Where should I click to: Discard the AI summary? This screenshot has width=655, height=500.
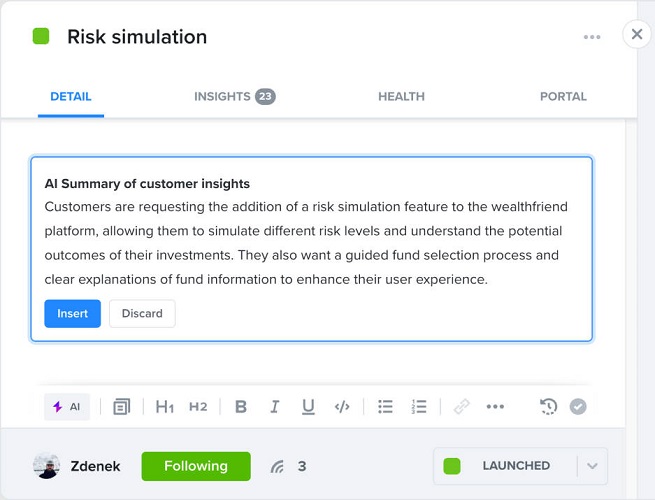click(142, 314)
